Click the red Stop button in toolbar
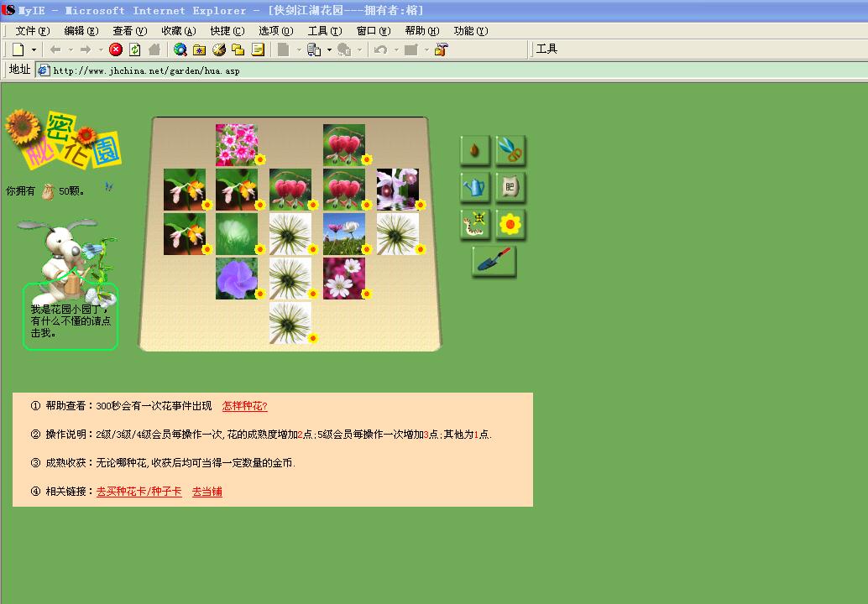868x604 pixels. 116,49
